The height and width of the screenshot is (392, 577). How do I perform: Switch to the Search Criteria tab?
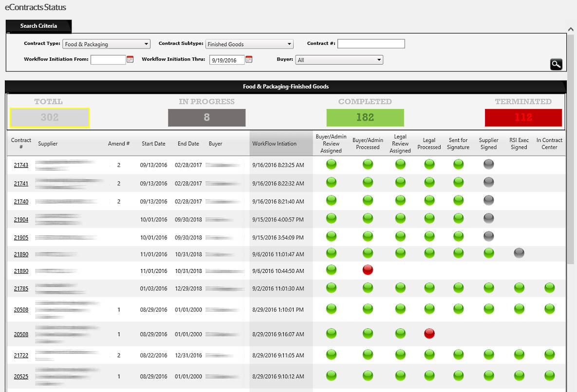tap(38, 26)
